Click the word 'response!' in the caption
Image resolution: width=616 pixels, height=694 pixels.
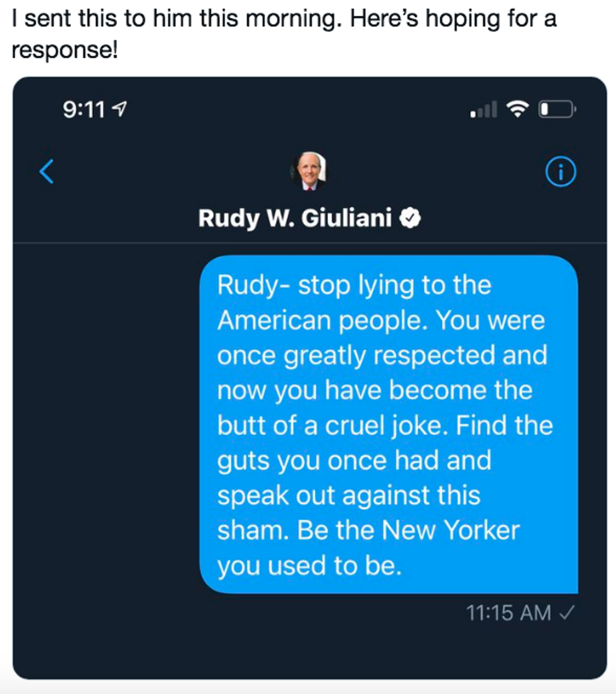[64, 51]
